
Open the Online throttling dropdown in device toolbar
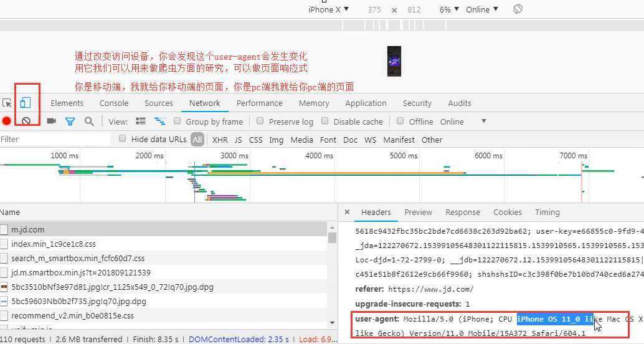tap(482, 9)
